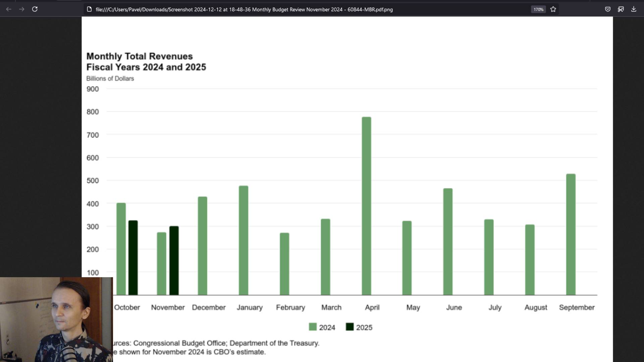Image resolution: width=644 pixels, height=362 pixels.
Task: Click the 2024 light green legend swatch
Action: (x=312, y=327)
